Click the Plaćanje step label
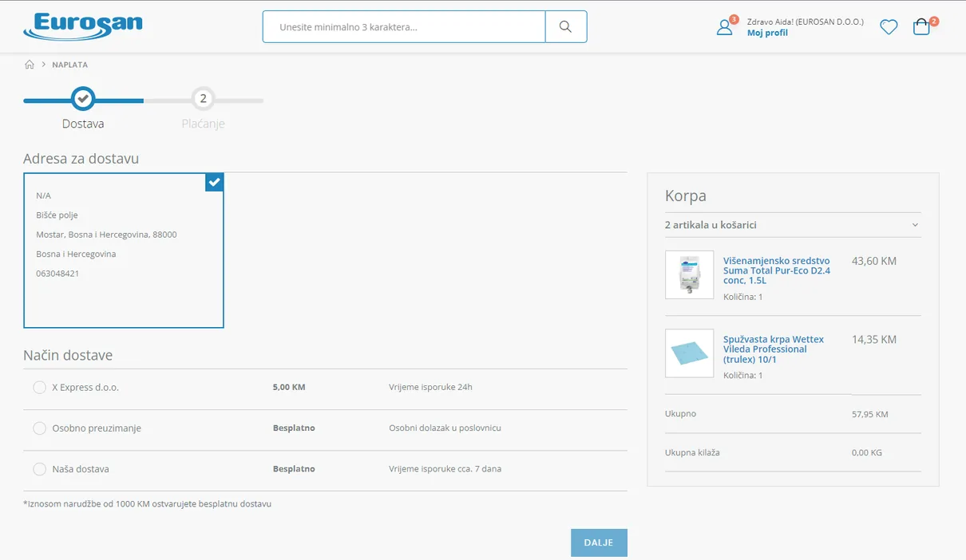The image size is (966, 560). [204, 124]
